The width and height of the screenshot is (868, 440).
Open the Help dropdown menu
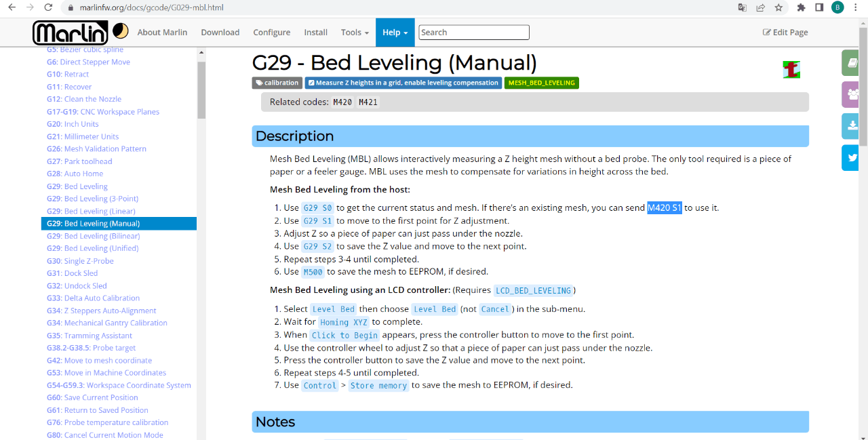395,33
